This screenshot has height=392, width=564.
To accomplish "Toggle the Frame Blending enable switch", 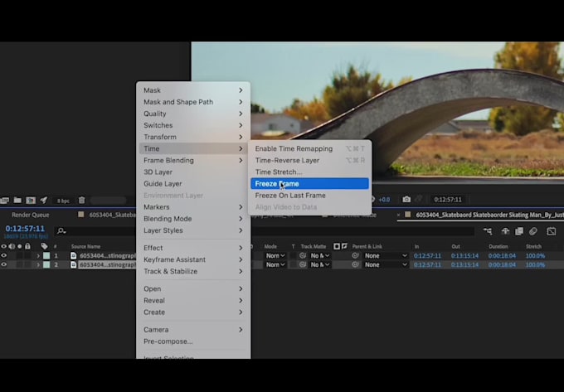I will point(519,231).
